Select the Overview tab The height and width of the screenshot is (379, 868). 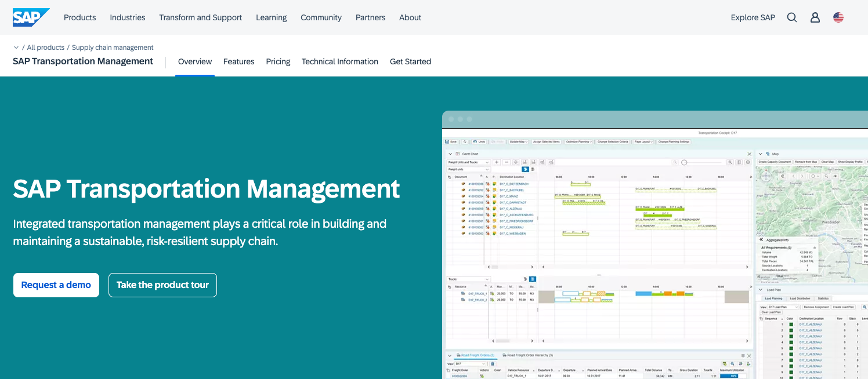point(195,61)
